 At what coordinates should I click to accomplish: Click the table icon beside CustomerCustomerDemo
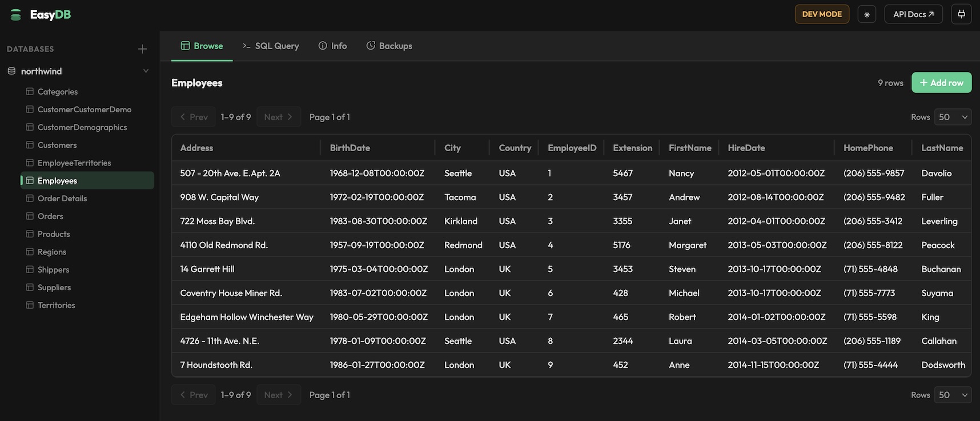[30, 109]
